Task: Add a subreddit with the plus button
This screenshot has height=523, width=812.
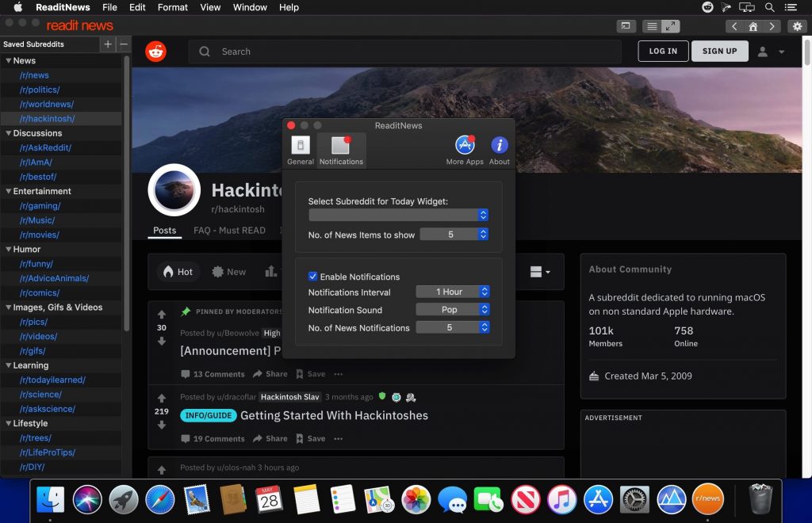Action: (x=108, y=44)
